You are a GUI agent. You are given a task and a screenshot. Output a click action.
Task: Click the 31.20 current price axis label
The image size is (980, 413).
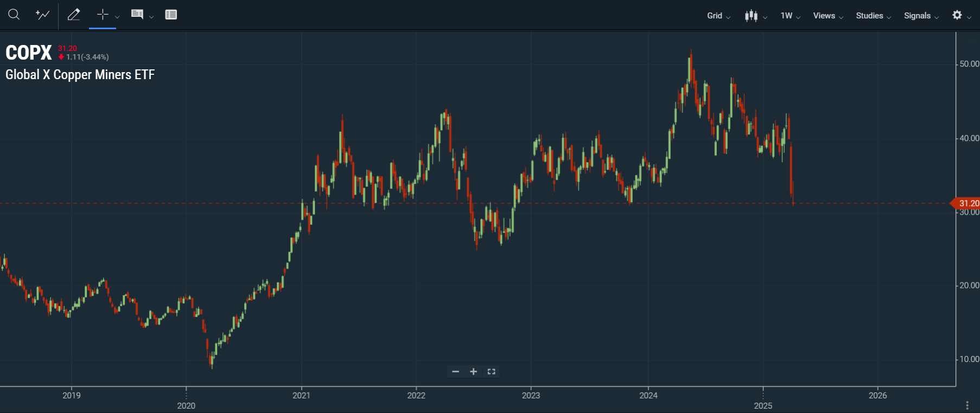(x=968, y=203)
